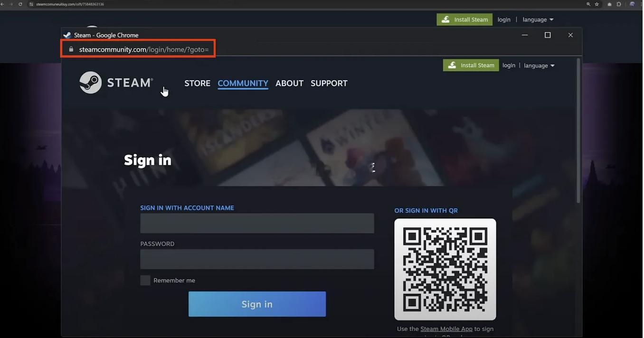Image resolution: width=644 pixels, height=338 pixels.
Task: Click the lock icon in popup address bar
Action: [71, 49]
